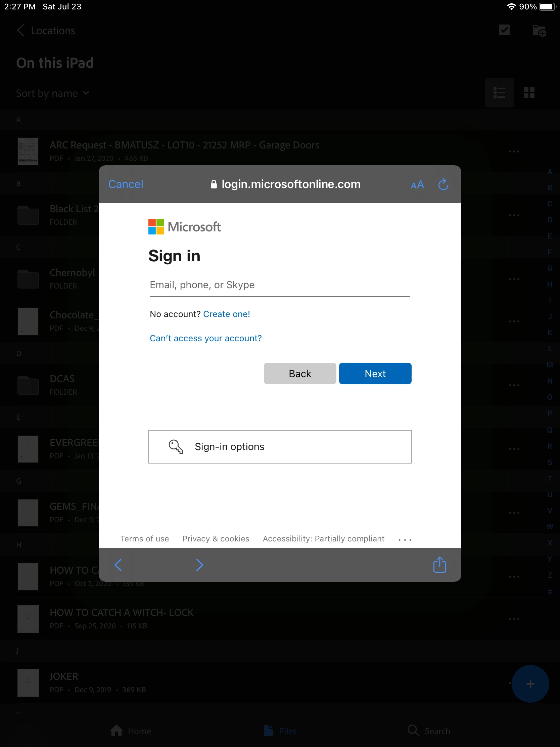
Task: Open more options for EVERGREE PDF
Action: [514, 449]
